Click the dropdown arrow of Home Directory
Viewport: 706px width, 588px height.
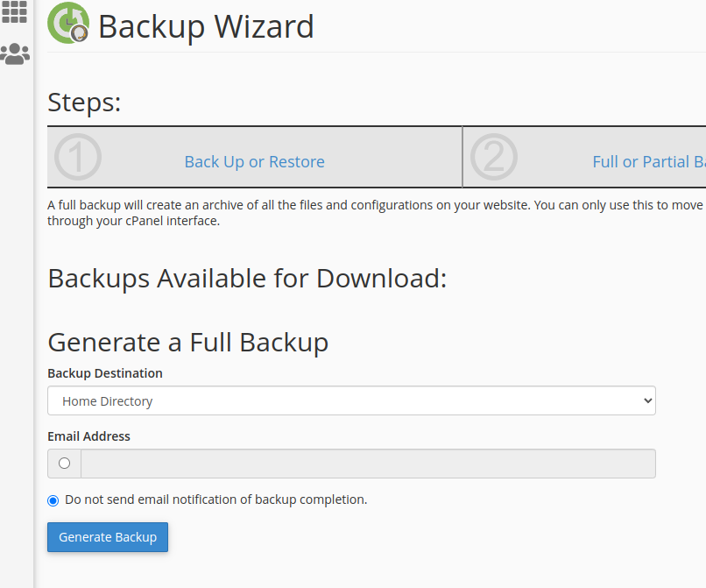coord(648,400)
